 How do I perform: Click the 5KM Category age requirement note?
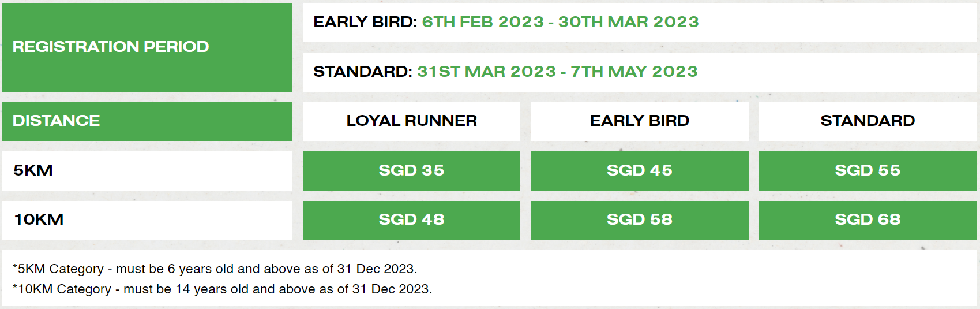215,269
